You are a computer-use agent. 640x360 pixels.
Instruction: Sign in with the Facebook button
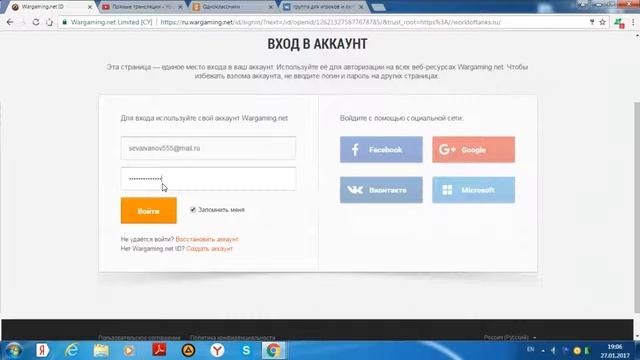[x=381, y=149]
